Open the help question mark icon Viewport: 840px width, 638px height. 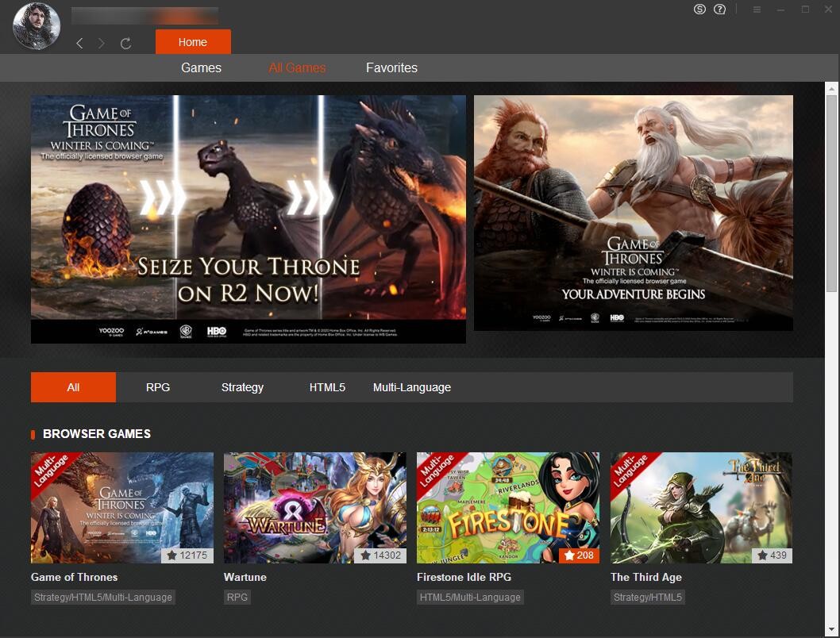720,10
